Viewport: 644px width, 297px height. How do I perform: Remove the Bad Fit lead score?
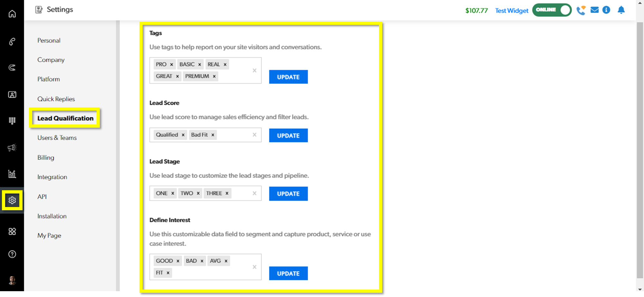coord(213,135)
